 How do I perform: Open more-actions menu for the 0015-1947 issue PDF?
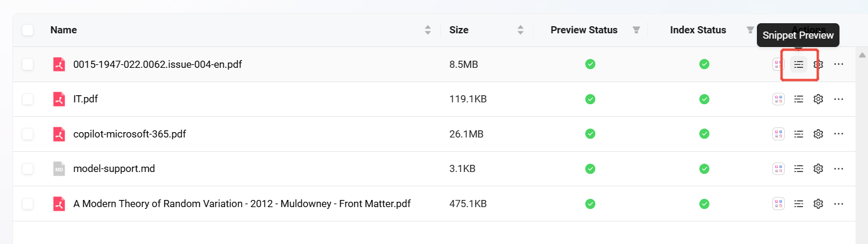pyautogui.click(x=839, y=64)
